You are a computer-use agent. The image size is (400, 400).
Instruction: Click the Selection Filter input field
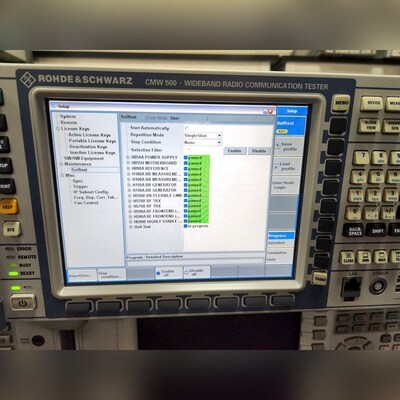(x=203, y=150)
